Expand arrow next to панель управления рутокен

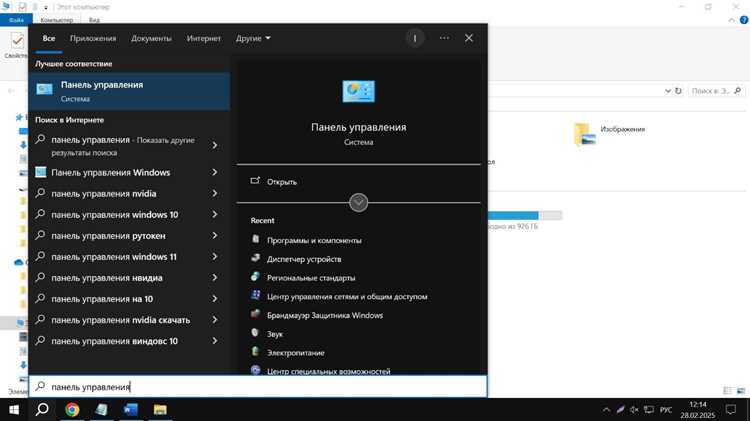coord(215,235)
